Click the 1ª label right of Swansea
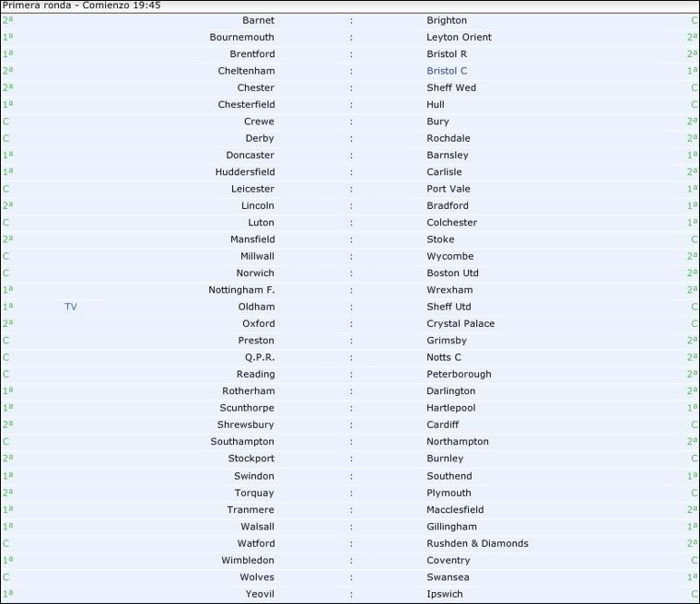Image resolution: width=700 pixels, height=604 pixels. click(692, 576)
